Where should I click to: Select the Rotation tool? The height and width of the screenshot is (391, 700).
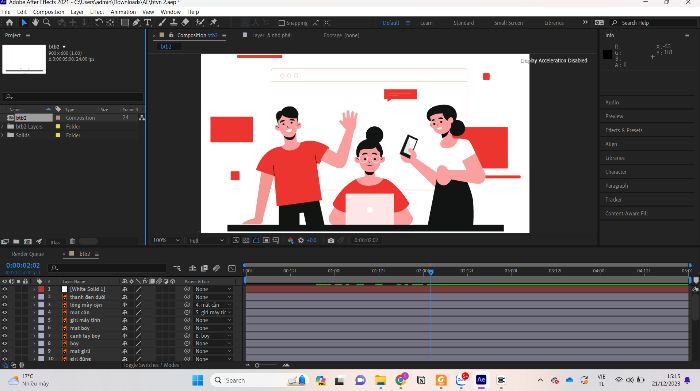[99, 22]
